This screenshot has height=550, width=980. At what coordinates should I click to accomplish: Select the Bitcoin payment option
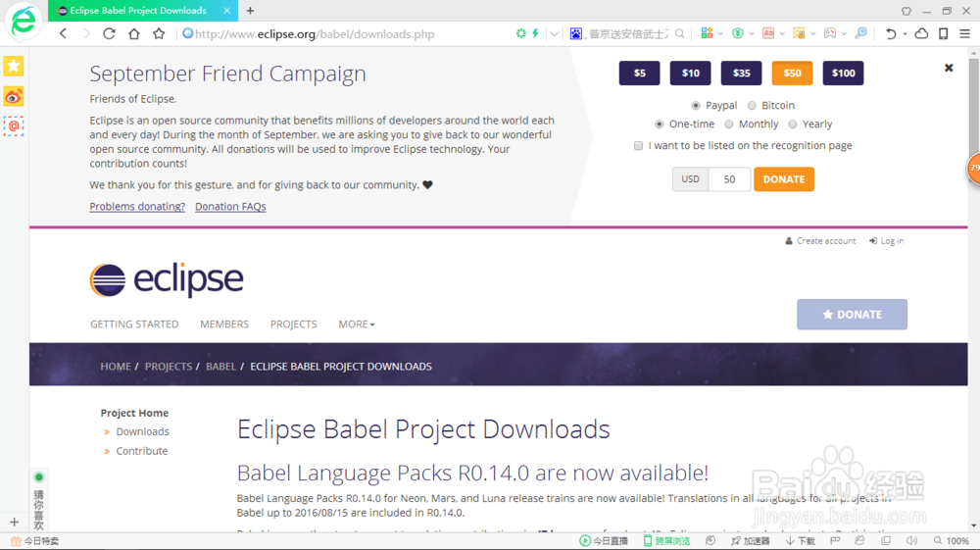point(752,106)
